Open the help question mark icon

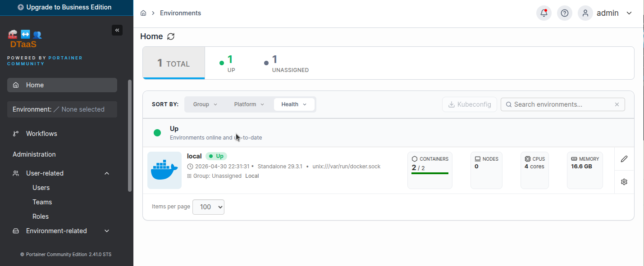(565, 13)
